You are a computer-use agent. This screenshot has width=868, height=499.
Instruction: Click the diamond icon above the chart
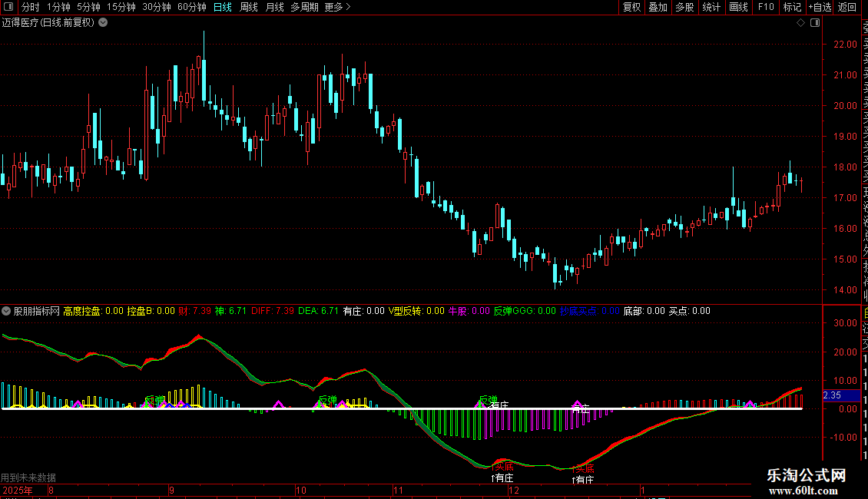point(801,23)
